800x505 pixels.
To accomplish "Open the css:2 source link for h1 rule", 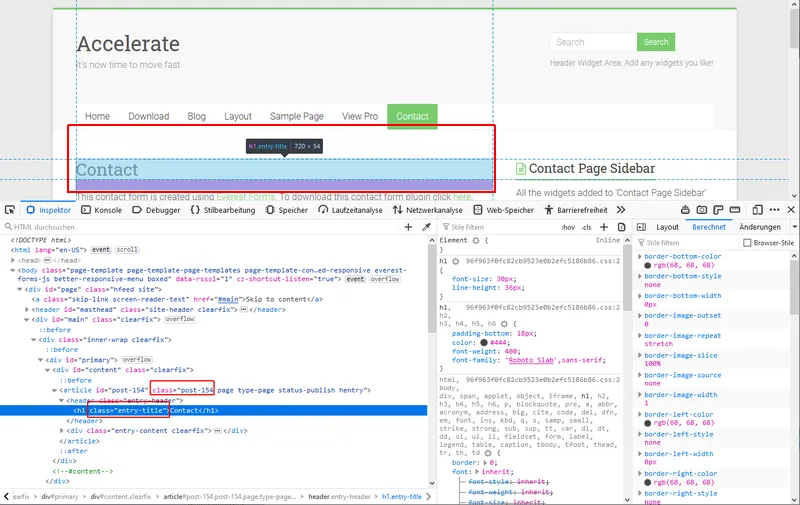I will [x=543, y=261].
